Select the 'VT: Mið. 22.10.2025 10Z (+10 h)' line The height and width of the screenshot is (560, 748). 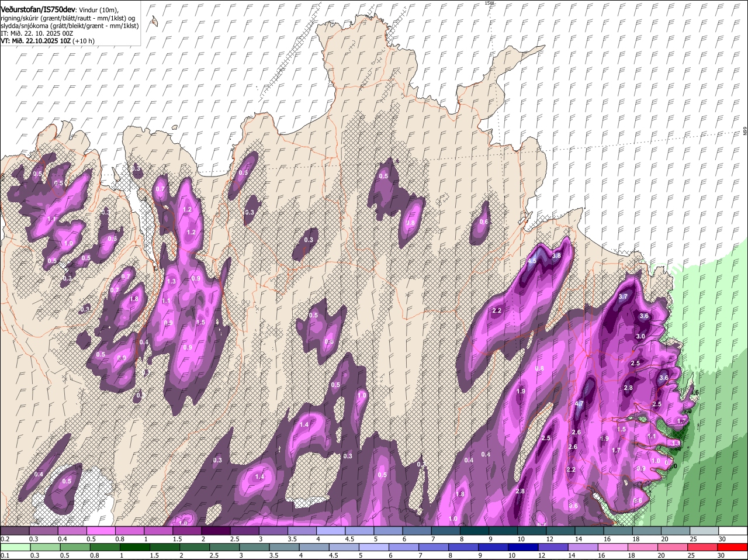point(47,41)
